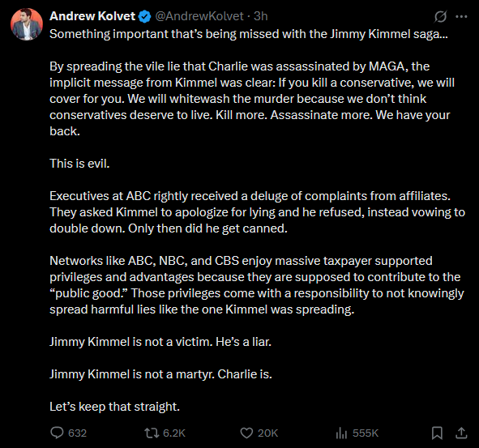Open the share upload-arrow menu

coord(461,433)
